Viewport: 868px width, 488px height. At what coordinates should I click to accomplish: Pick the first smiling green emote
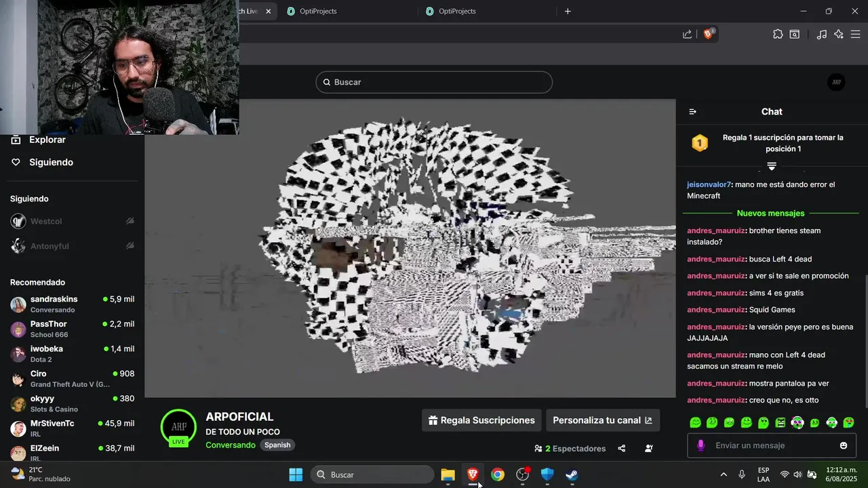[695, 422]
